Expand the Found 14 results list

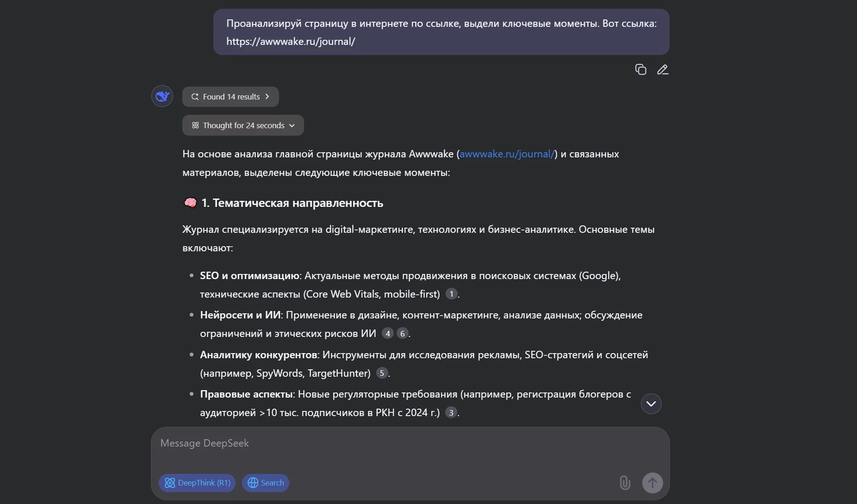pyautogui.click(x=230, y=97)
